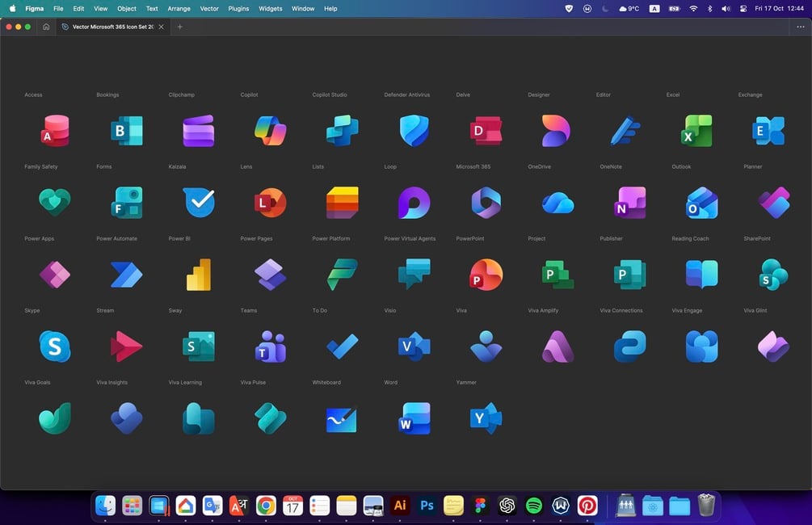The image size is (812, 525).
Task: Open Finder from the Dock
Action: [106, 506]
